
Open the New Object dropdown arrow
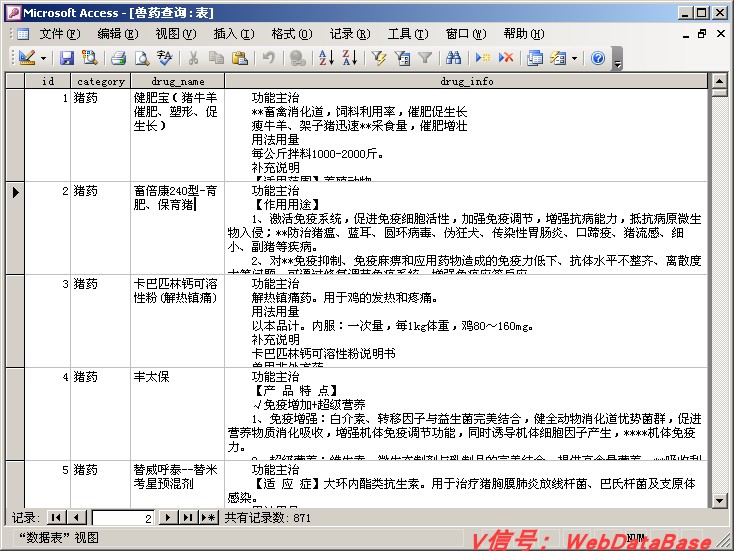point(574,59)
